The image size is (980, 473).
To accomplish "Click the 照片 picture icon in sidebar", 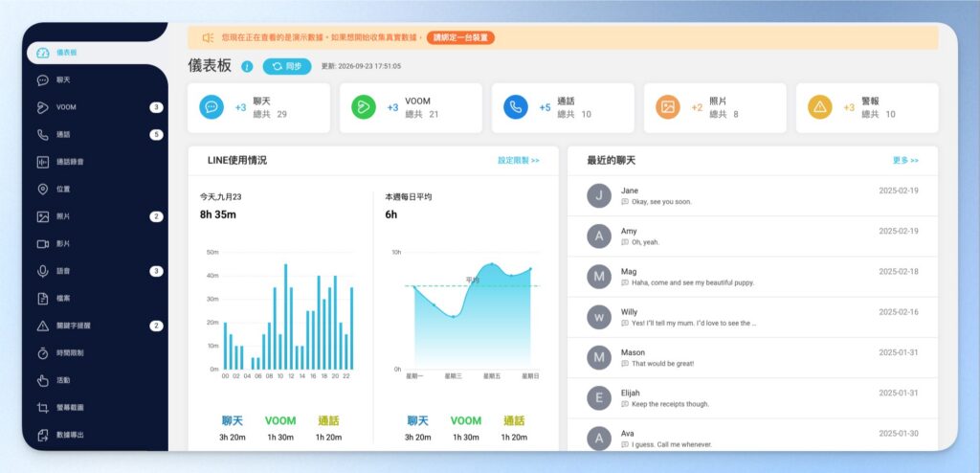I will click(42, 216).
